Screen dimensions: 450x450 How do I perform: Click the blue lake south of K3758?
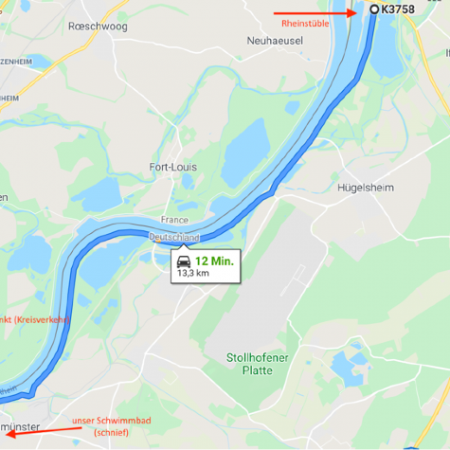point(387,50)
